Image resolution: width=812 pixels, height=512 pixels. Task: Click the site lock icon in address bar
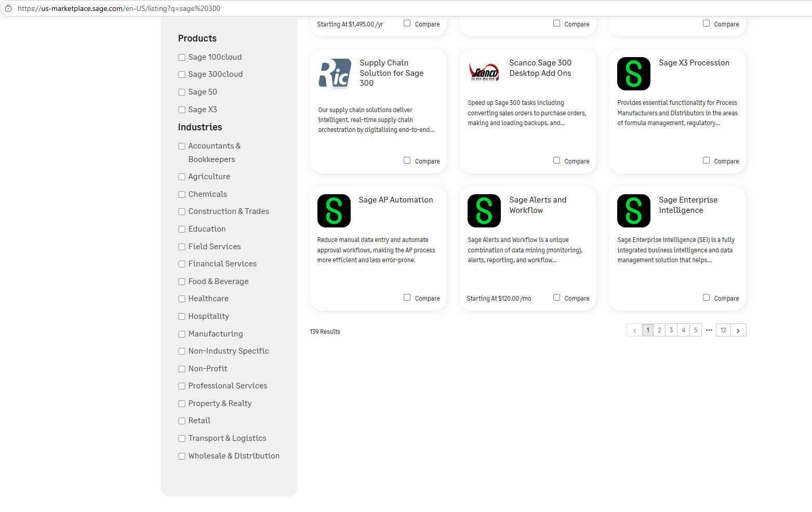point(8,8)
